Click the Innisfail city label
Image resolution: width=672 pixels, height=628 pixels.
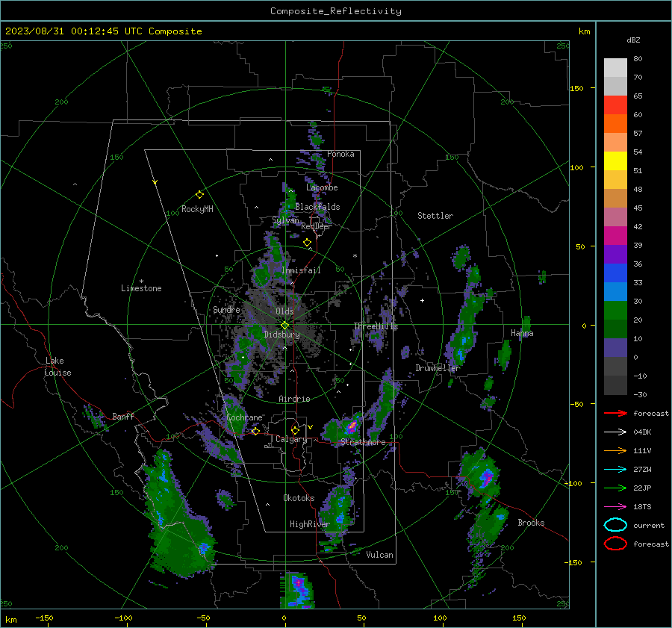[301, 270]
